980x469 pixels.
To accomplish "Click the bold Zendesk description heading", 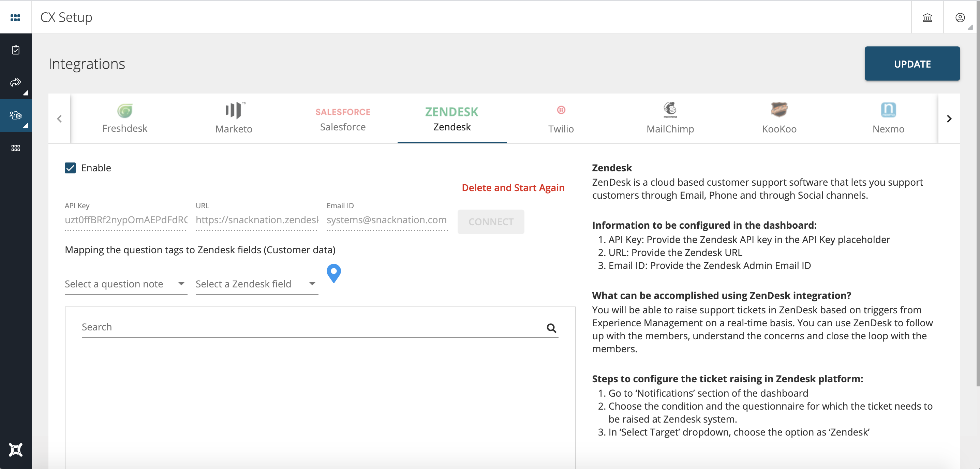I will (612, 168).
